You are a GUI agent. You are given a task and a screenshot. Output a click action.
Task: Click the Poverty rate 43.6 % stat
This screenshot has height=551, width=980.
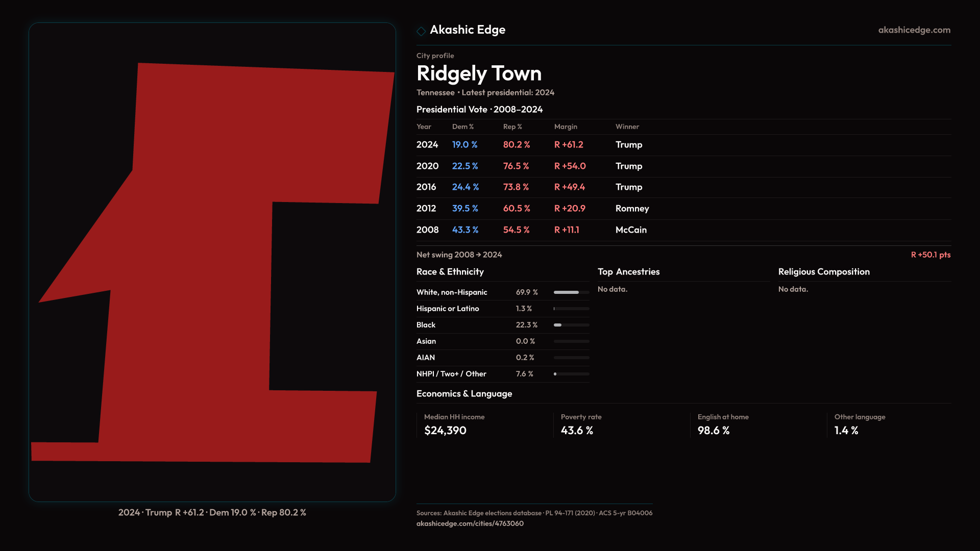pos(577,431)
